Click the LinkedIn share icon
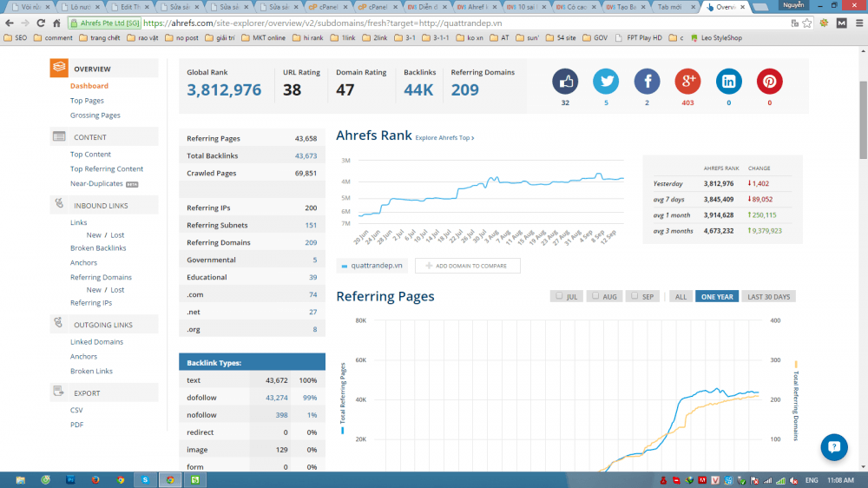Screen dimensions: 868x488 tap(728, 82)
